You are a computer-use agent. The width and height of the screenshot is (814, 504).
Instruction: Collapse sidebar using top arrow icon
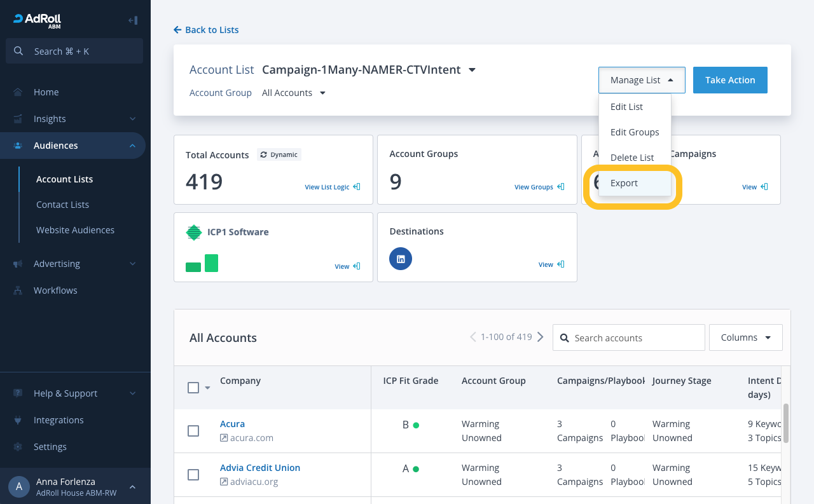click(133, 20)
